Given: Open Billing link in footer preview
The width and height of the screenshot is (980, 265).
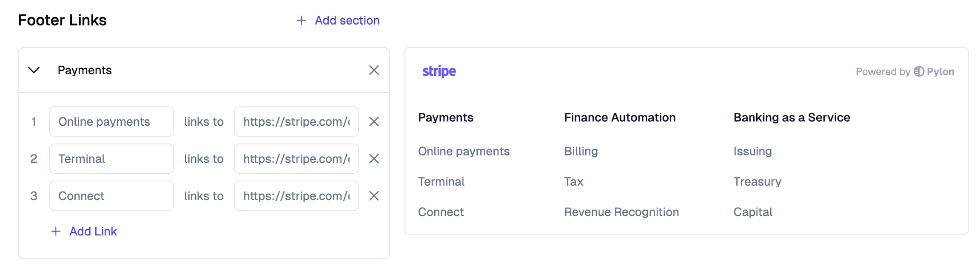Looking at the screenshot, I should [581, 152].
